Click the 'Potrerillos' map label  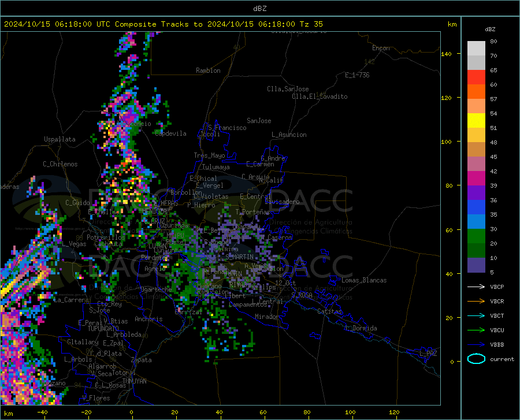(106, 237)
